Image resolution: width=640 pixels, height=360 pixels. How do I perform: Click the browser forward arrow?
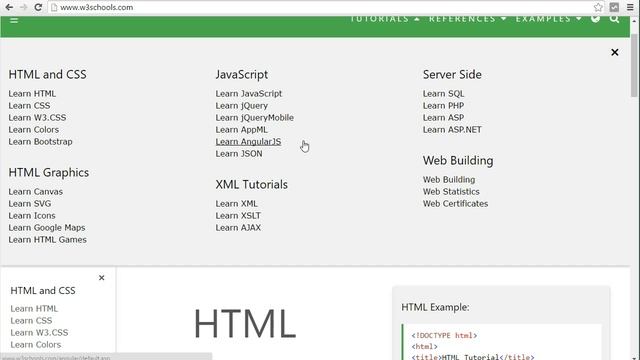click(x=23, y=7)
